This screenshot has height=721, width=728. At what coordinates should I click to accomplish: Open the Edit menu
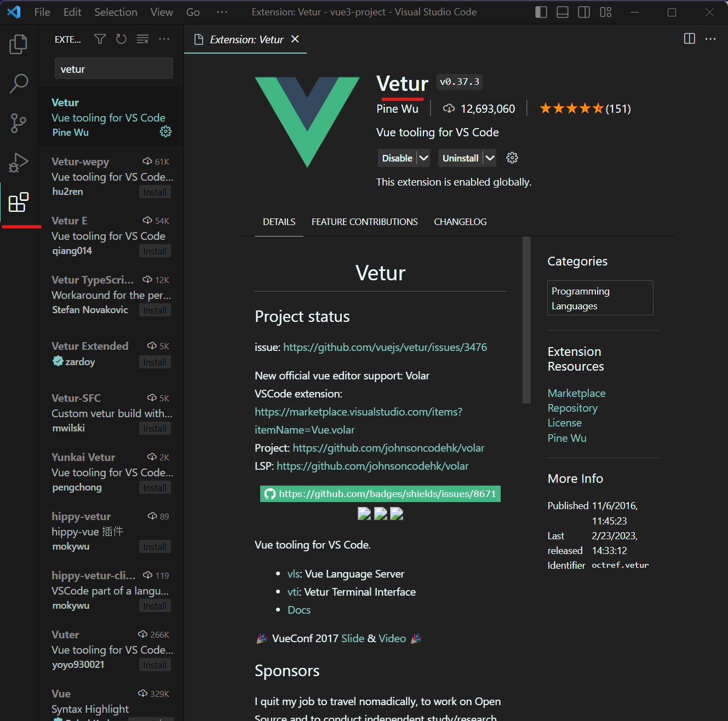[72, 12]
